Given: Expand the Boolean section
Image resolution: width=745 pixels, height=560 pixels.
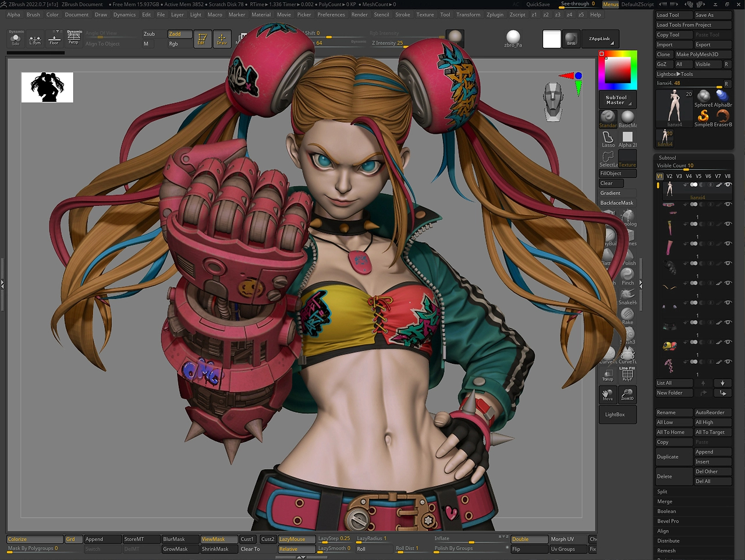Looking at the screenshot, I should pyautogui.click(x=667, y=512).
